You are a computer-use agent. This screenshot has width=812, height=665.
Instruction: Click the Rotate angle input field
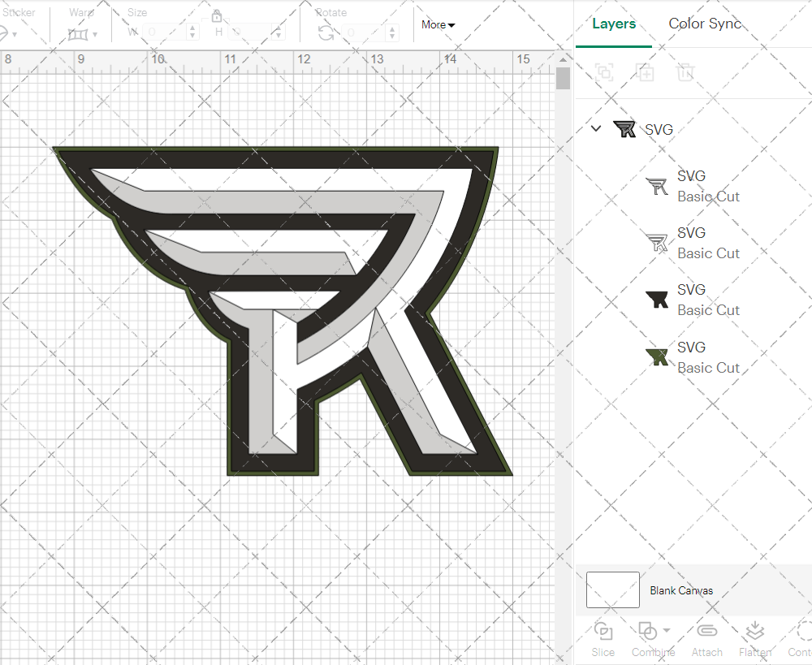pos(364,32)
